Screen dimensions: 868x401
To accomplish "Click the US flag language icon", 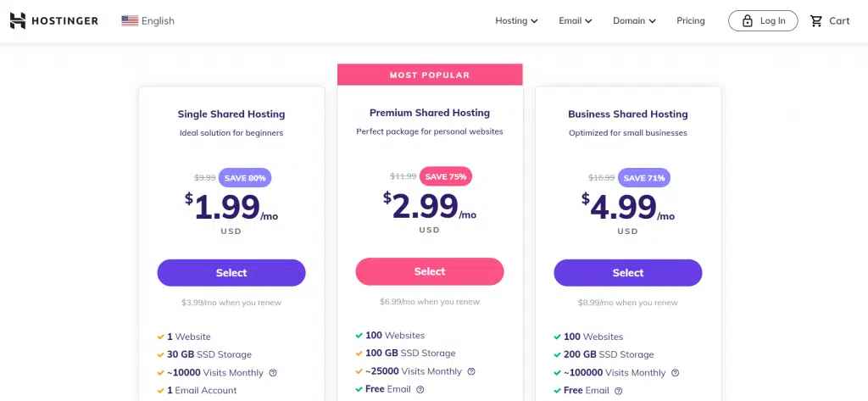I will (130, 21).
